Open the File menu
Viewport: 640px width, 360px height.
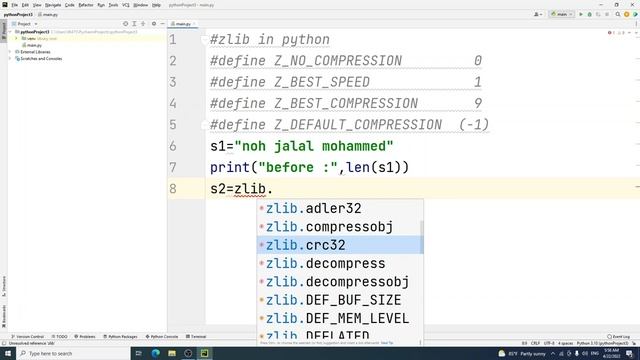tap(14, 5)
